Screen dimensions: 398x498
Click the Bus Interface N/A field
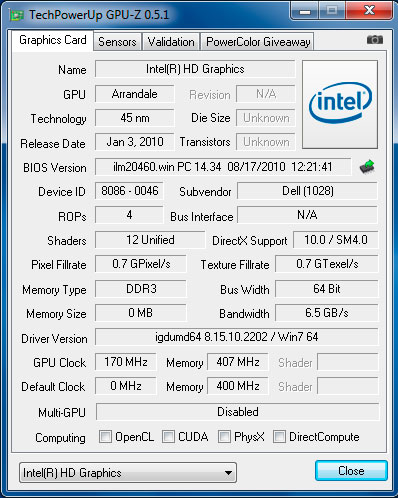pyautogui.click(x=307, y=215)
